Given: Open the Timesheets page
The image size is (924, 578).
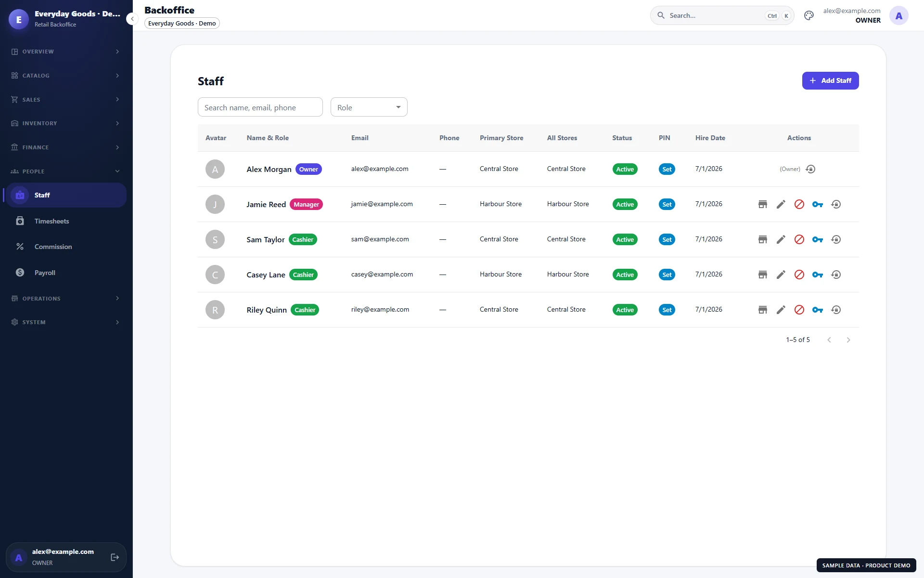Looking at the screenshot, I should click(x=66, y=221).
